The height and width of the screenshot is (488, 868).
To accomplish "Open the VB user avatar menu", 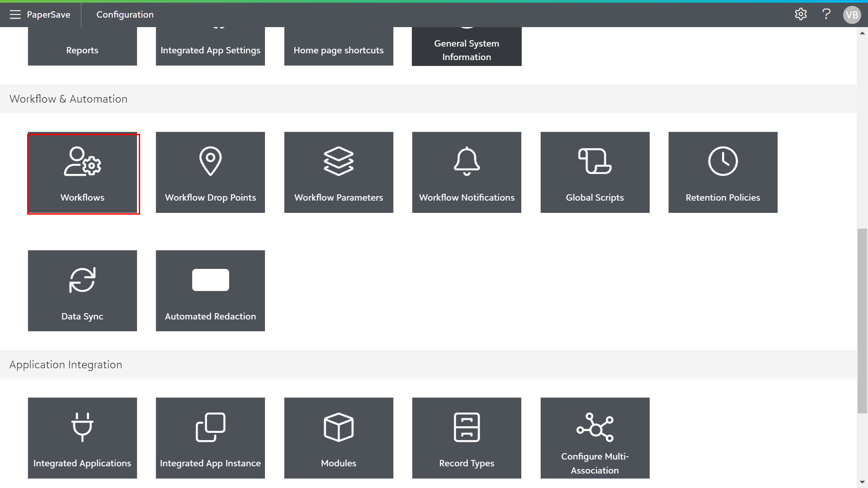I will (x=852, y=15).
